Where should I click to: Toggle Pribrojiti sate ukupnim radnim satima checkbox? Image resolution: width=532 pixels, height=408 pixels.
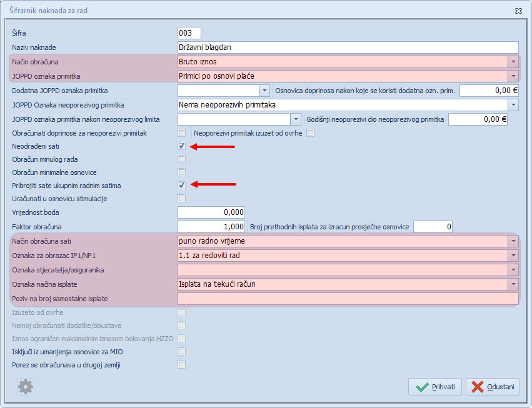point(182,186)
